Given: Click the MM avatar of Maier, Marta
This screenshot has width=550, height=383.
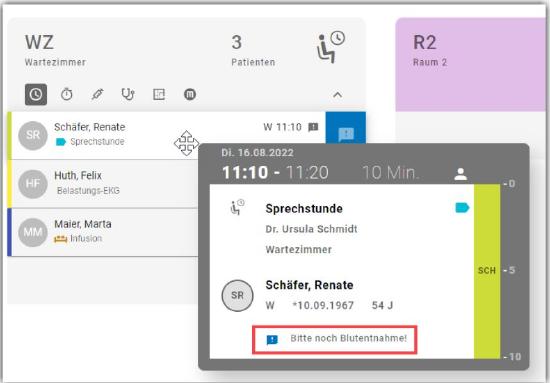Looking at the screenshot, I should pyautogui.click(x=33, y=232).
